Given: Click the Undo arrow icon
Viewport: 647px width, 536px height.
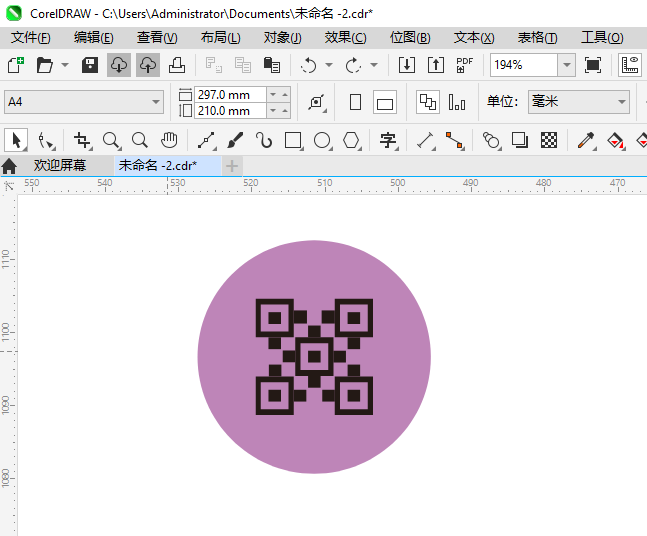Looking at the screenshot, I should 309,65.
